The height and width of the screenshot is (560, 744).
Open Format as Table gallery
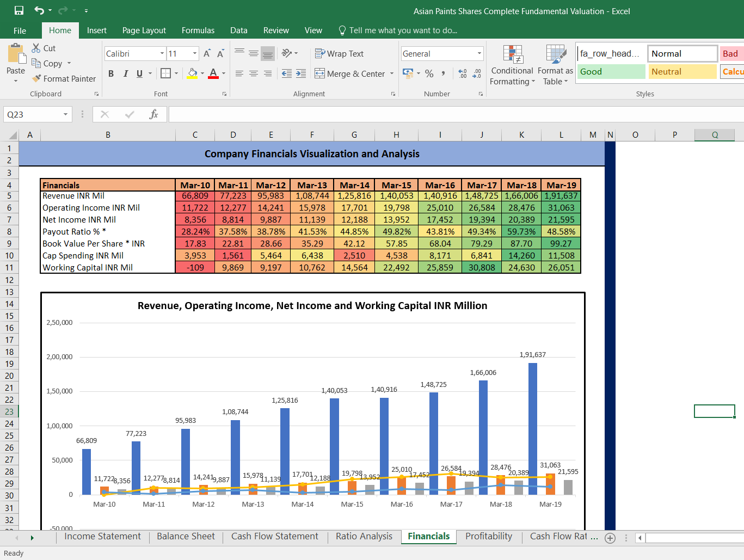[x=555, y=65]
